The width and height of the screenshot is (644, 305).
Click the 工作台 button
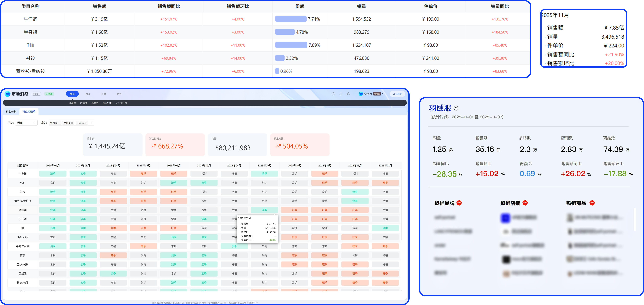397,94
